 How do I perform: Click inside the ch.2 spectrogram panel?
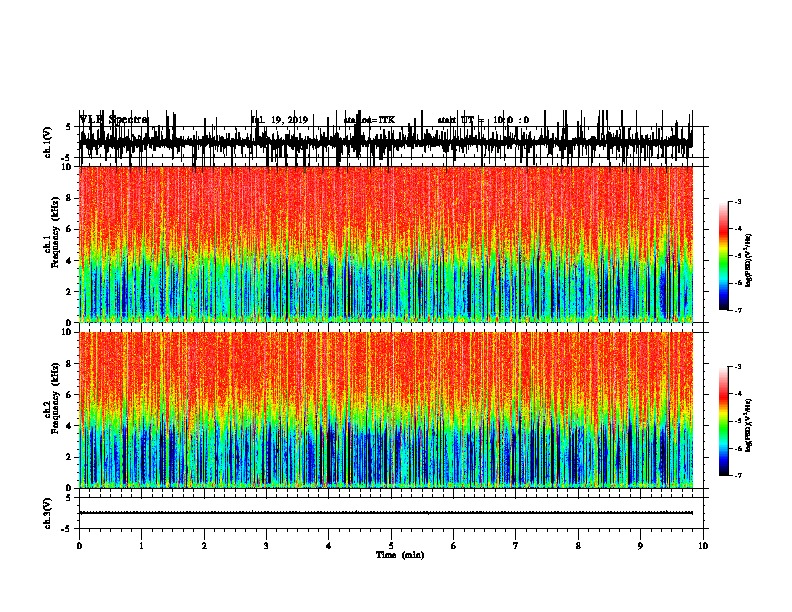point(386,410)
